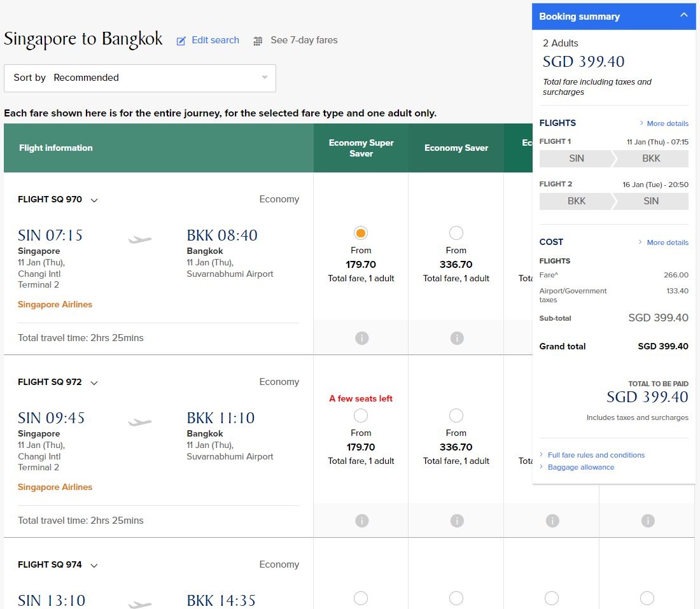Image resolution: width=700 pixels, height=609 pixels.
Task: Select SQ 970 Economy Saver fare 336.70
Action: pos(456,233)
